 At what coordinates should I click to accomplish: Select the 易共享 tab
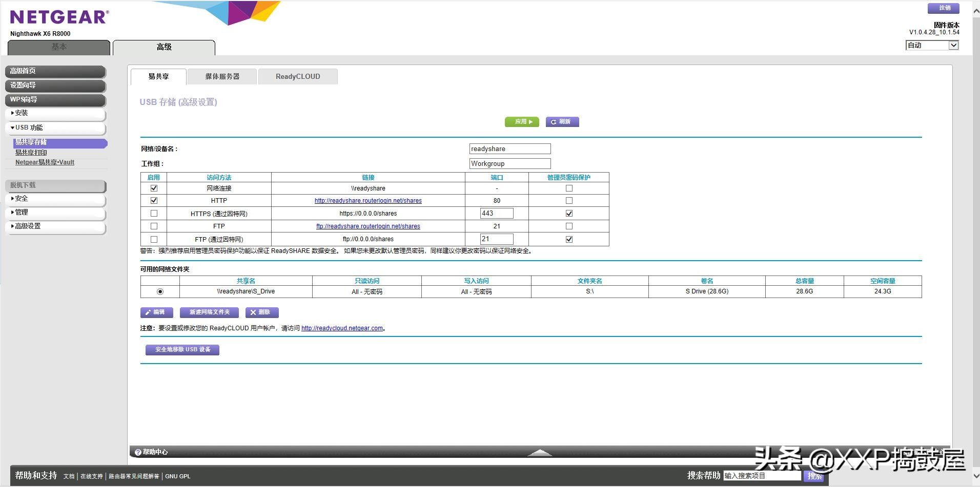coord(158,77)
